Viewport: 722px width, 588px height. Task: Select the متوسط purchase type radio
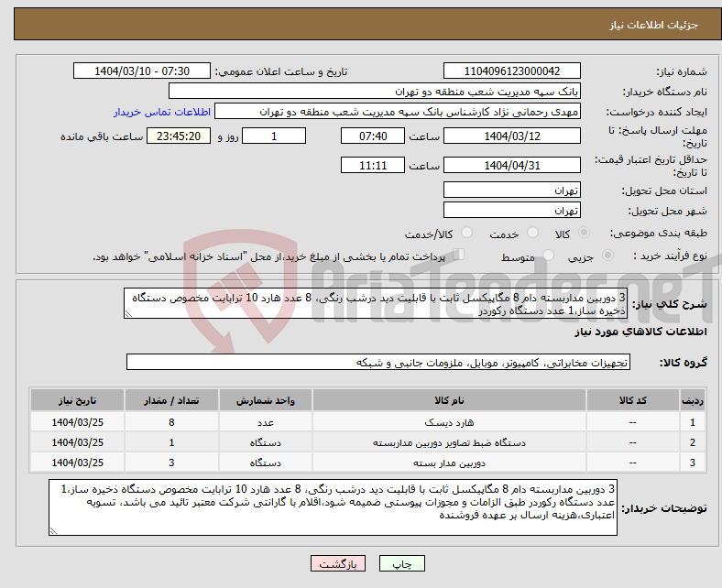[548, 256]
